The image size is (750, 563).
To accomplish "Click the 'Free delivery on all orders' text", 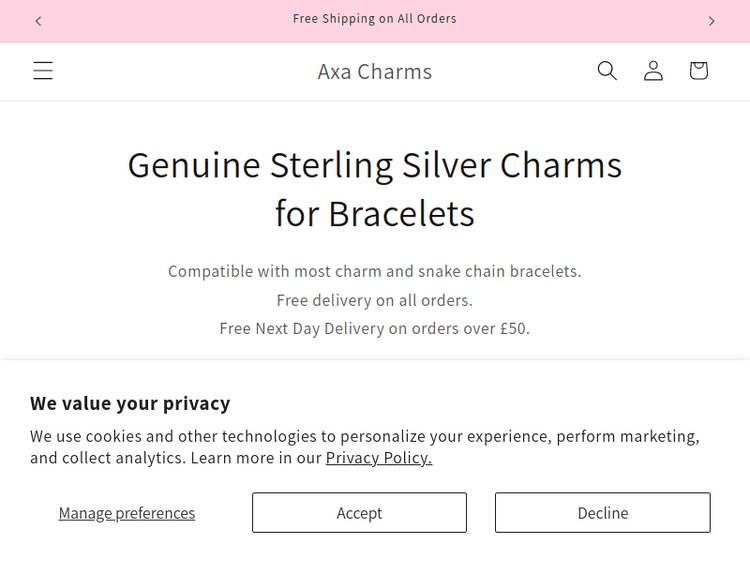I will [375, 300].
